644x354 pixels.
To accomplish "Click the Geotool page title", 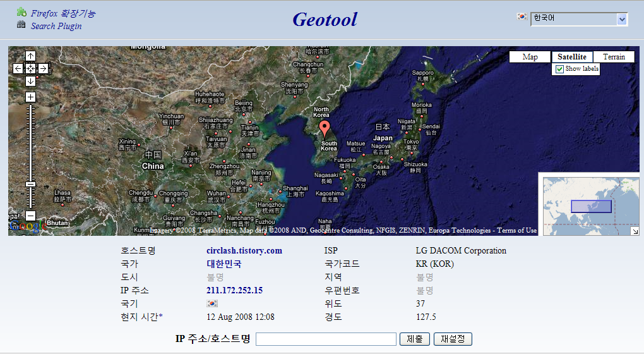I will tap(325, 20).
